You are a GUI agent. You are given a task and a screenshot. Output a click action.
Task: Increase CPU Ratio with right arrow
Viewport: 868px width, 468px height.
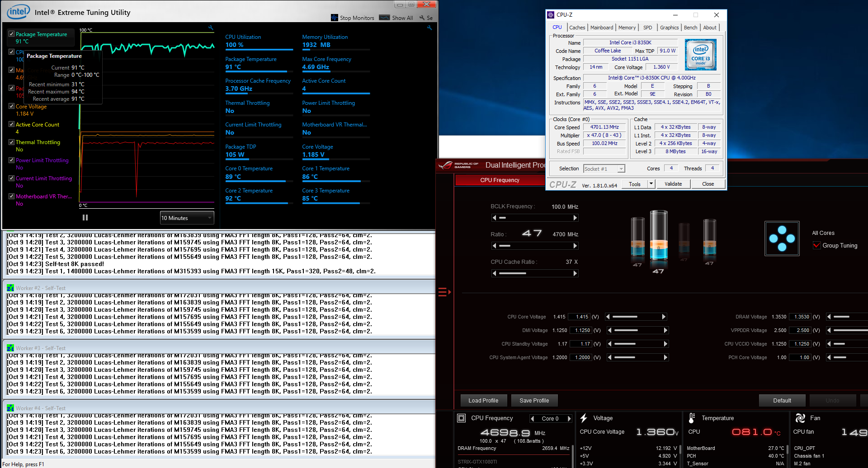click(x=575, y=246)
